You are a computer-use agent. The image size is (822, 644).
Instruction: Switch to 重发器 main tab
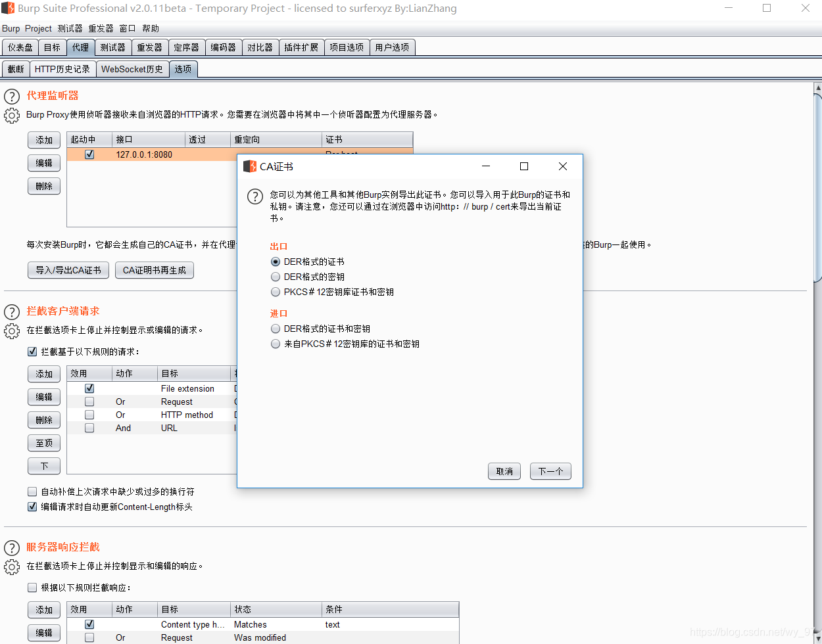click(x=150, y=47)
